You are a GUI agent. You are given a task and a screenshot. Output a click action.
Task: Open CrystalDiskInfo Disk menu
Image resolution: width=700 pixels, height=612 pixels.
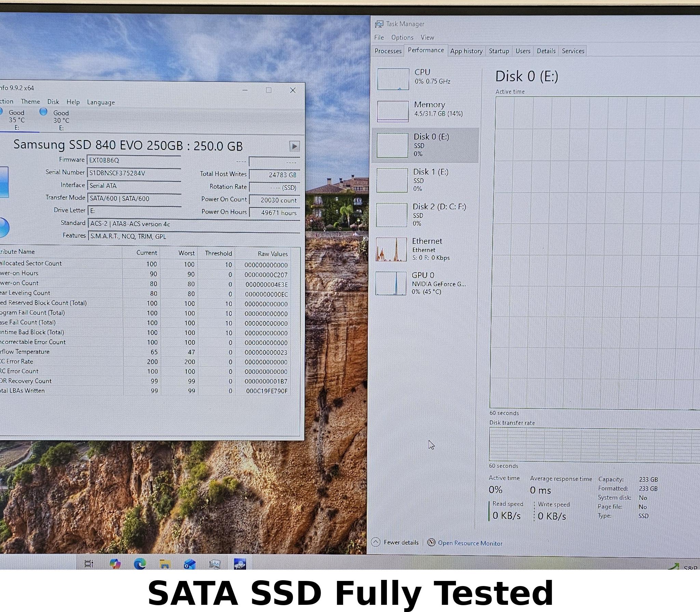(x=53, y=102)
